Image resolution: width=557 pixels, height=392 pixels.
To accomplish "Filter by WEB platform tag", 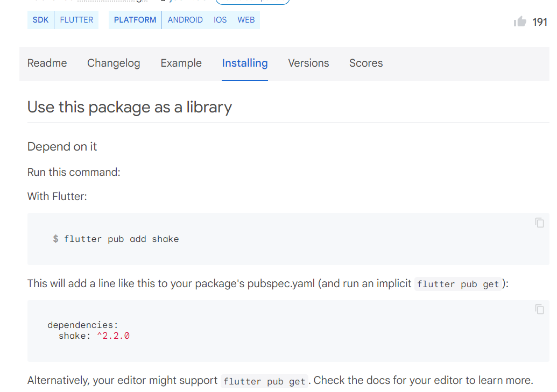I will click(x=246, y=20).
